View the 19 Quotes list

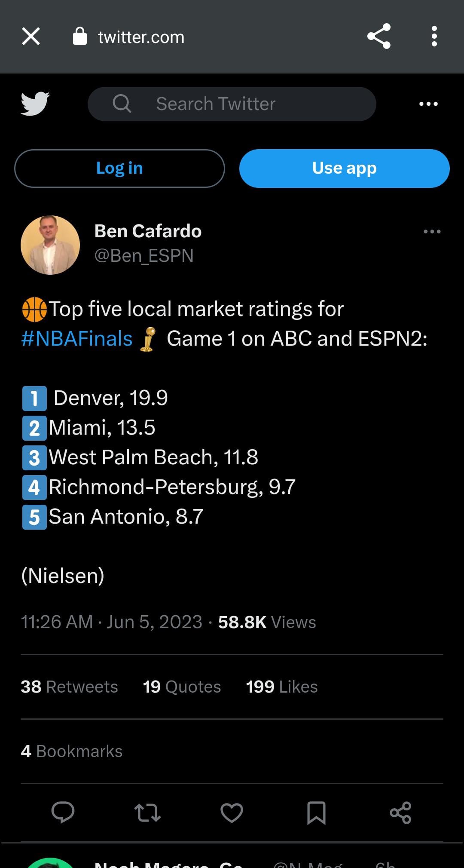coord(182,687)
